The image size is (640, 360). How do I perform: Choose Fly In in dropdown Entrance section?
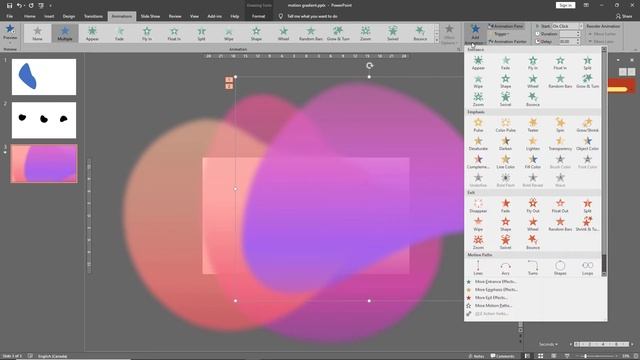533,63
